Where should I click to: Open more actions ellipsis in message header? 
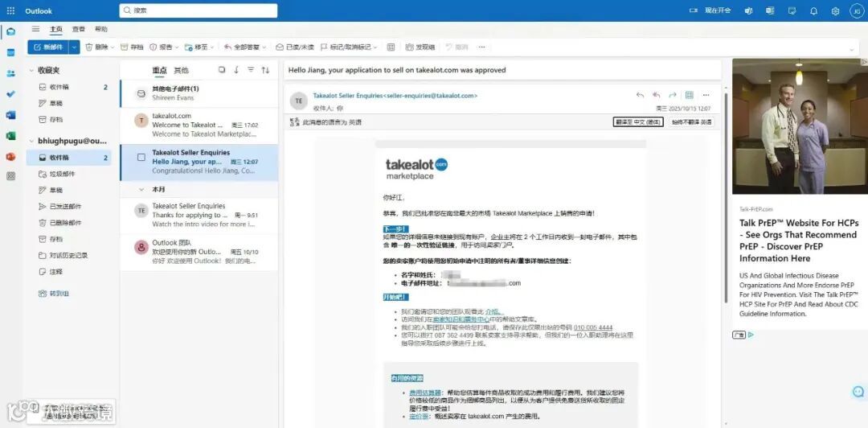pyautogui.click(x=706, y=96)
